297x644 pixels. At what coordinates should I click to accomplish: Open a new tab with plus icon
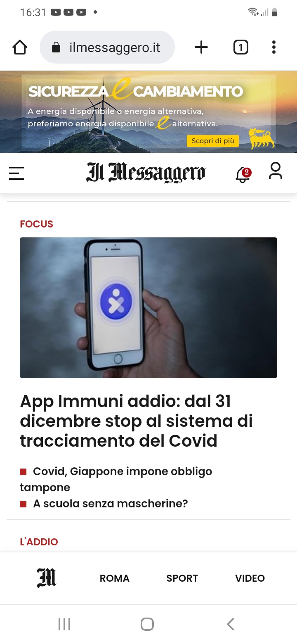(201, 47)
